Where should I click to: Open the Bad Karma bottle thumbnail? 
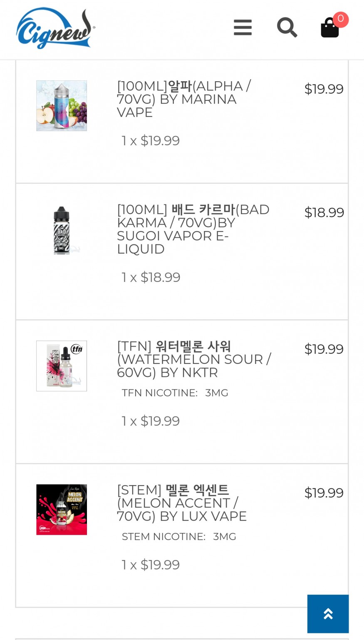(62, 230)
